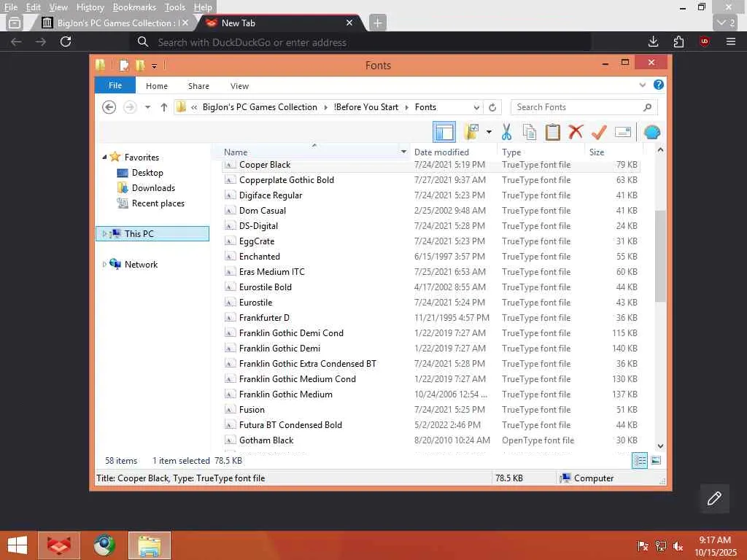Open the address bar history dropdown

[476, 107]
